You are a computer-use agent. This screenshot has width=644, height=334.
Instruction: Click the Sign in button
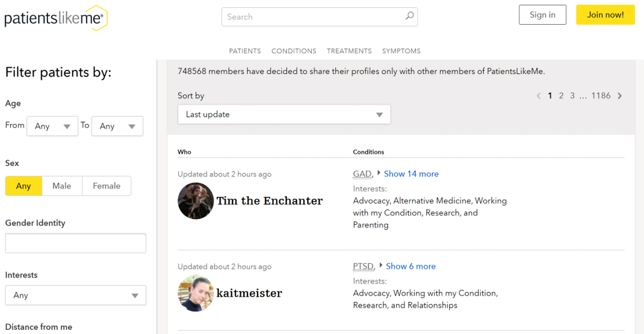point(542,15)
